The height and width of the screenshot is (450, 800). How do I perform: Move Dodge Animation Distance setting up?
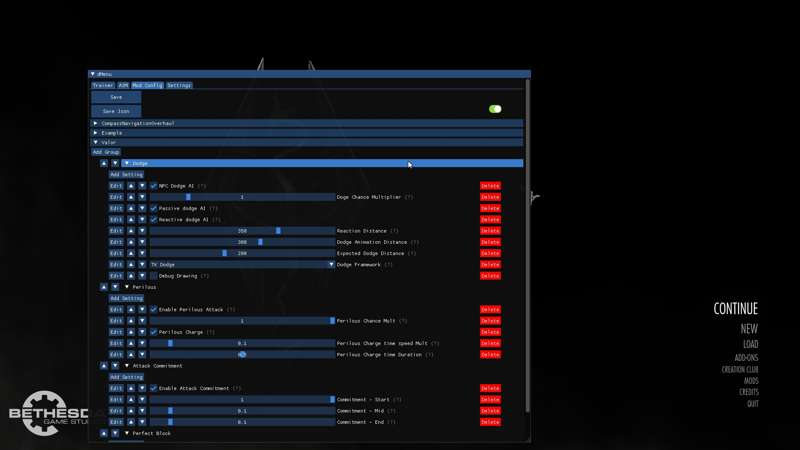click(x=131, y=242)
